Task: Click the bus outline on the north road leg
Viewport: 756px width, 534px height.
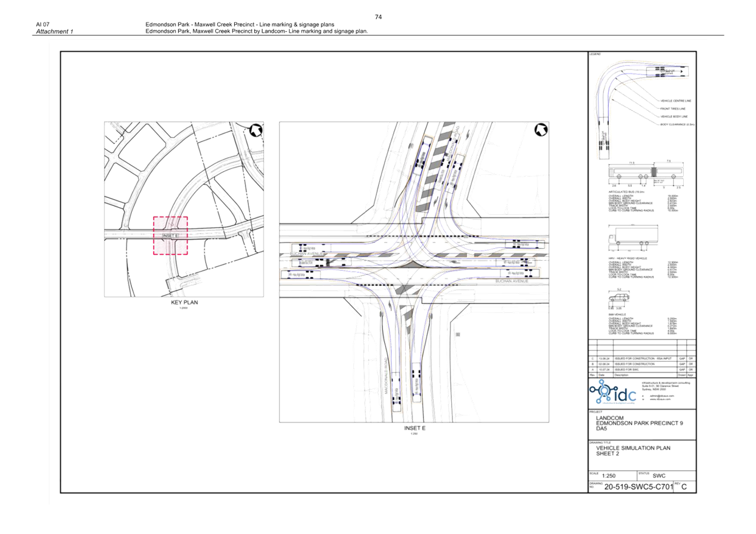Action: pyautogui.click(x=423, y=156)
